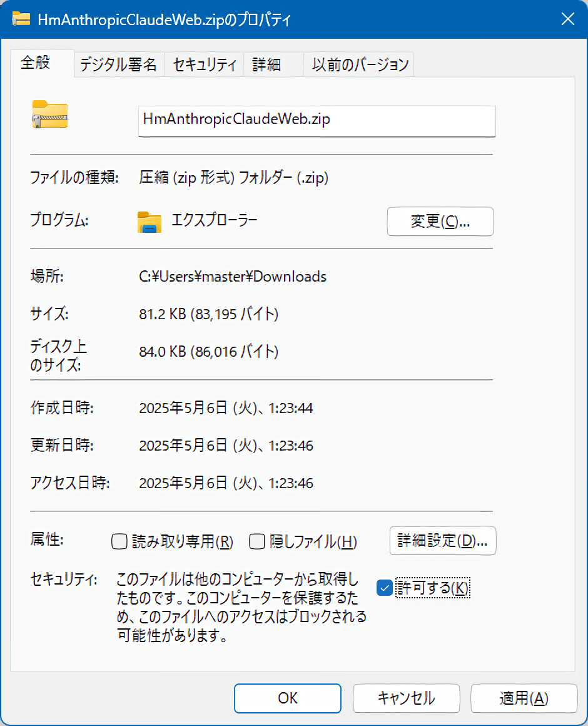Uncheck the 許可する security checkbox

(385, 588)
